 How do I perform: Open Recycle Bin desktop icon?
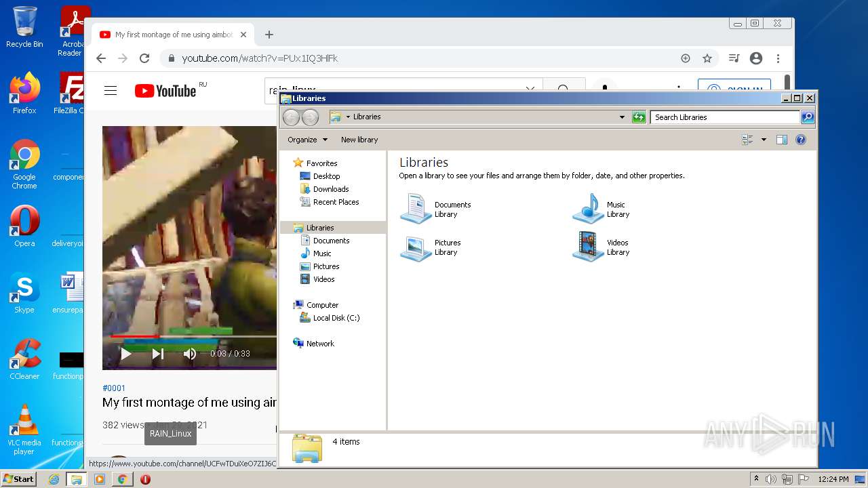pos(24,27)
